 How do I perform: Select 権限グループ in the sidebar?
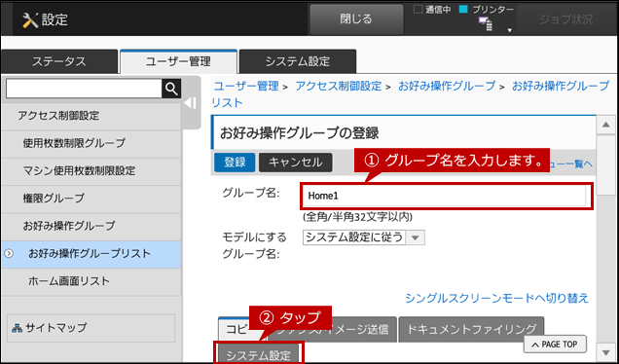(x=91, y=199)
